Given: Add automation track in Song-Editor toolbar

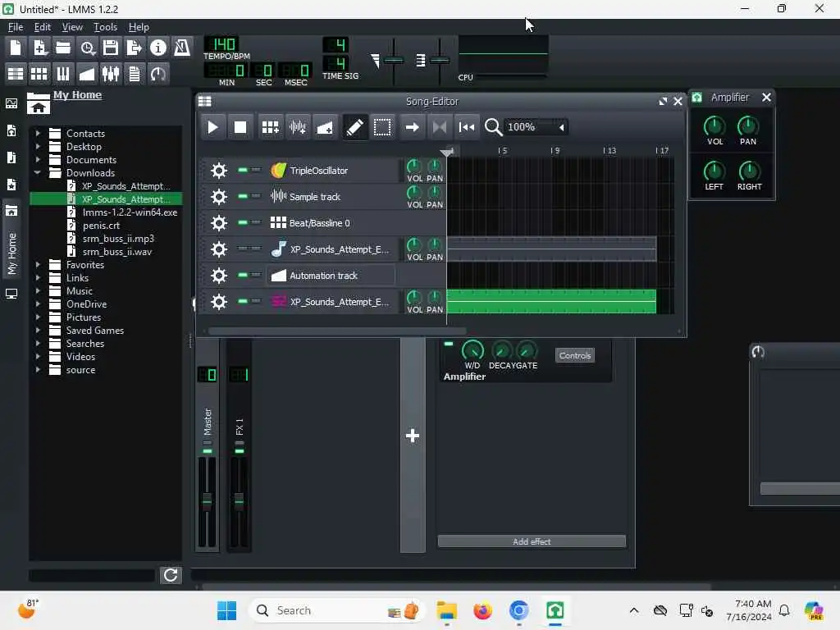Looking at the screenshot, I should pos(325,127).
